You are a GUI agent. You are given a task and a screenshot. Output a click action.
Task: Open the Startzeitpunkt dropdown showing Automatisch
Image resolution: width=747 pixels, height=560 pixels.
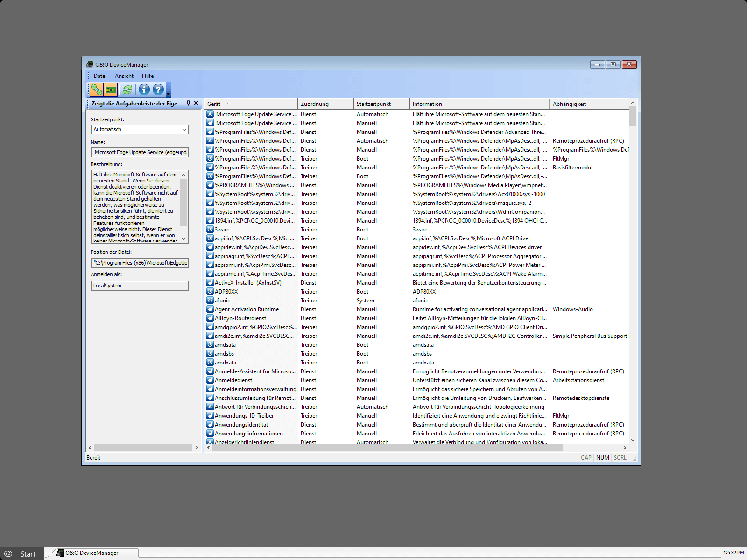tap(140, 129)
